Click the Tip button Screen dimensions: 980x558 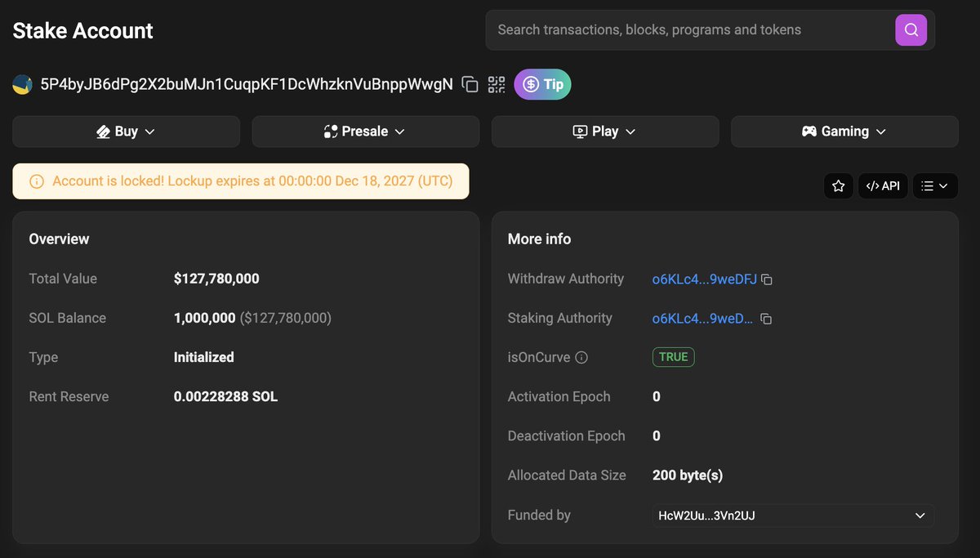(x=542, y=84)
